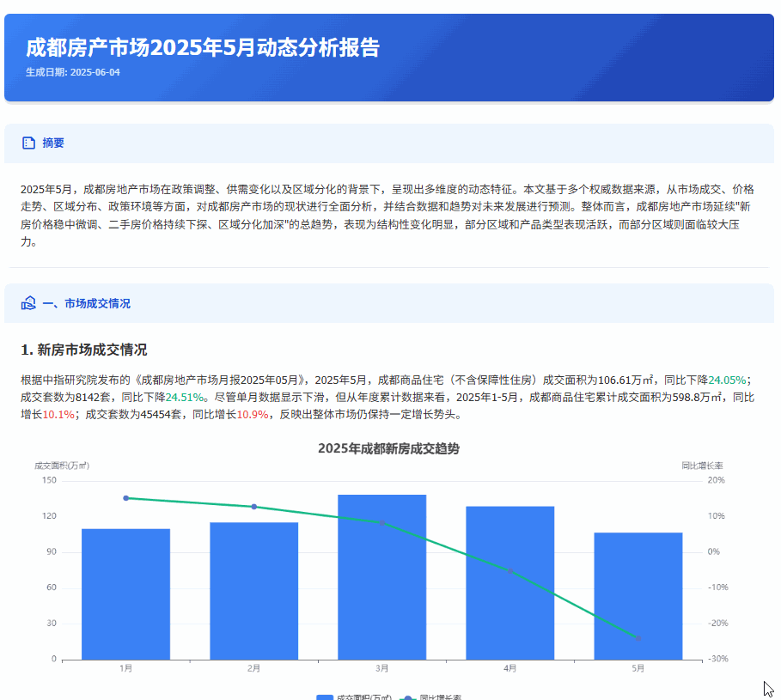The width and height of the screenshot is (781, 700).
Task: Click the green 24.05% decline figure
Action: pos(727,380)
